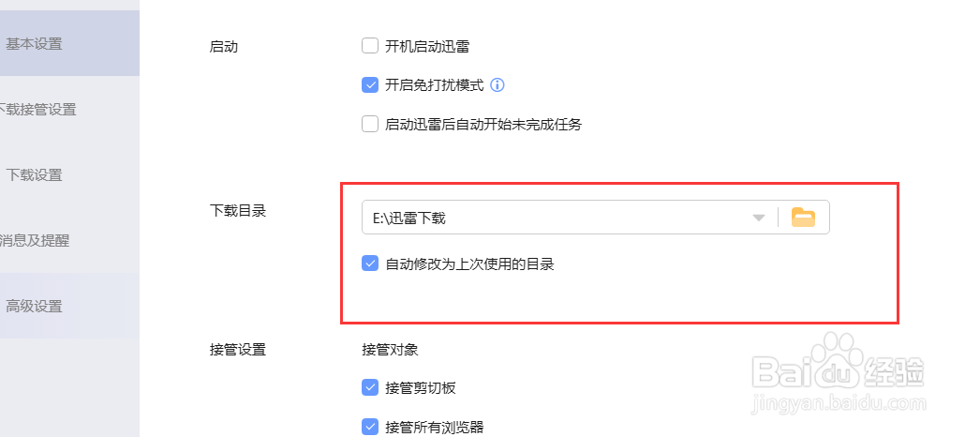Uncheck 自动修改为上次使用的目录 checkbox

pos(370,264)
